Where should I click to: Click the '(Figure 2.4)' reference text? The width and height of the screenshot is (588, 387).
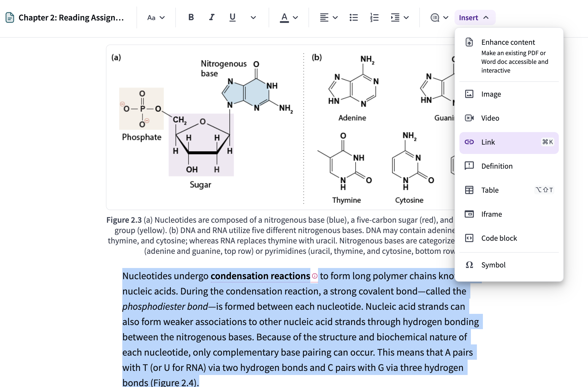tap(175, 382)
